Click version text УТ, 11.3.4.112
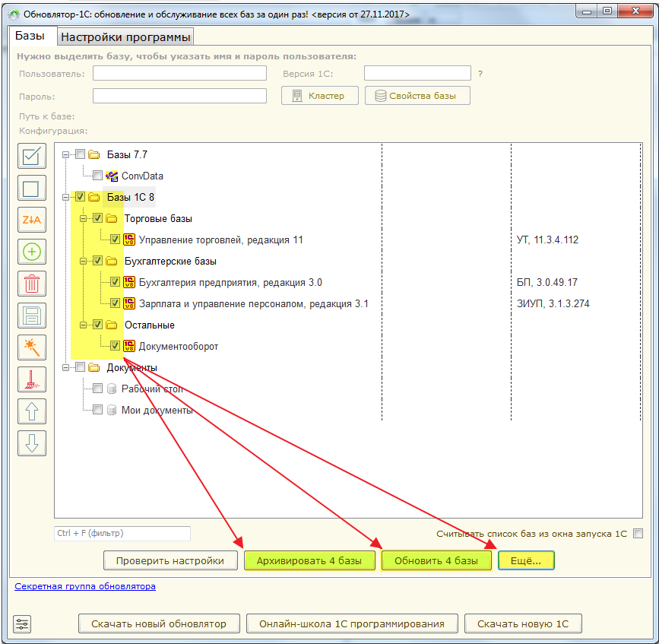This screenshot has height=644, width=659. coord(547,240)
